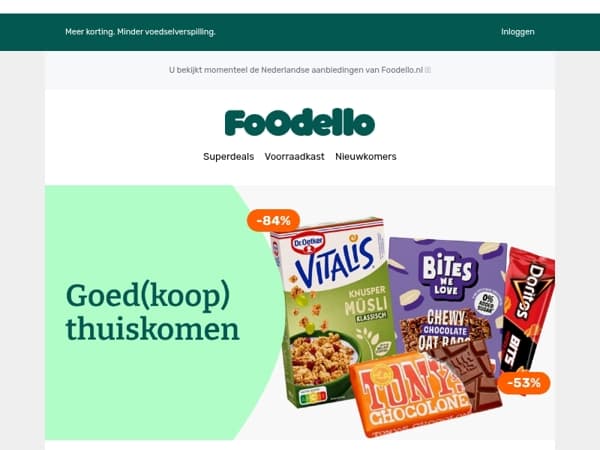Click the Goed(koop) thuiskomen headline
The image size is (600, 450).
tap(152, 313)
